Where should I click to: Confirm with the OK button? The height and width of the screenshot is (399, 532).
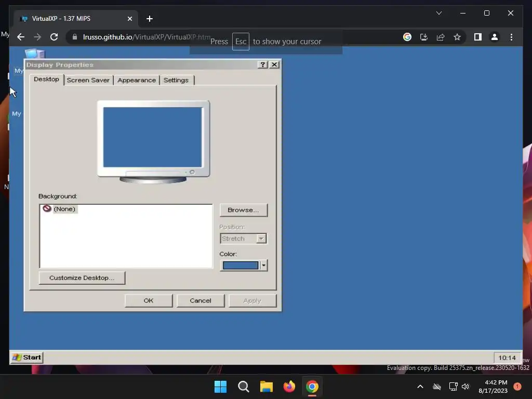click(149, 301)
